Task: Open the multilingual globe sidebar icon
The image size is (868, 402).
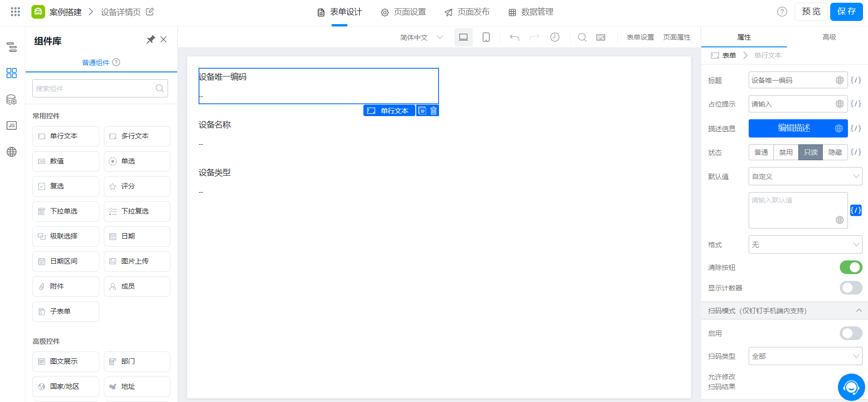Action: (x=12, y=152)
